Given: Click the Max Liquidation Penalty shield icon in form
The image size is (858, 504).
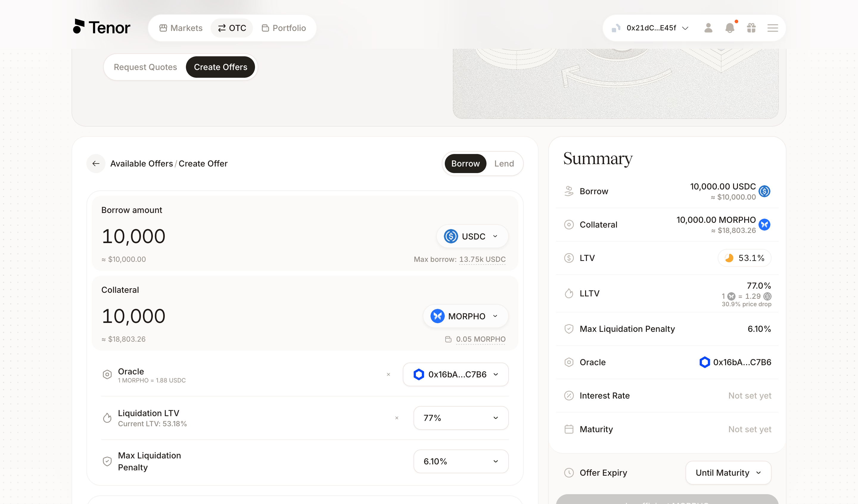Looking at the screenshot, I should click(107, 461).
